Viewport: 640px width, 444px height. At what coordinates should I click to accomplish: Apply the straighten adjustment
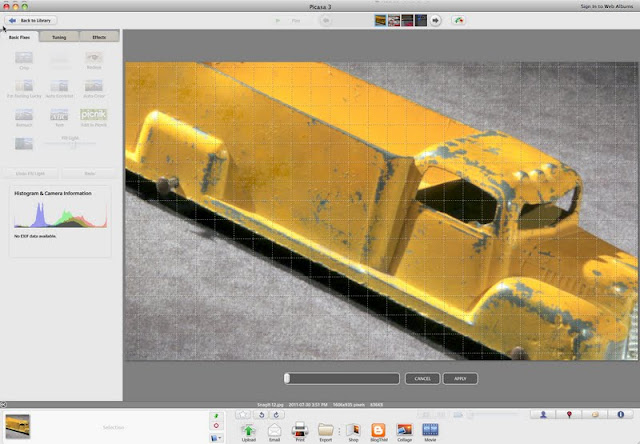pos(460,379)
